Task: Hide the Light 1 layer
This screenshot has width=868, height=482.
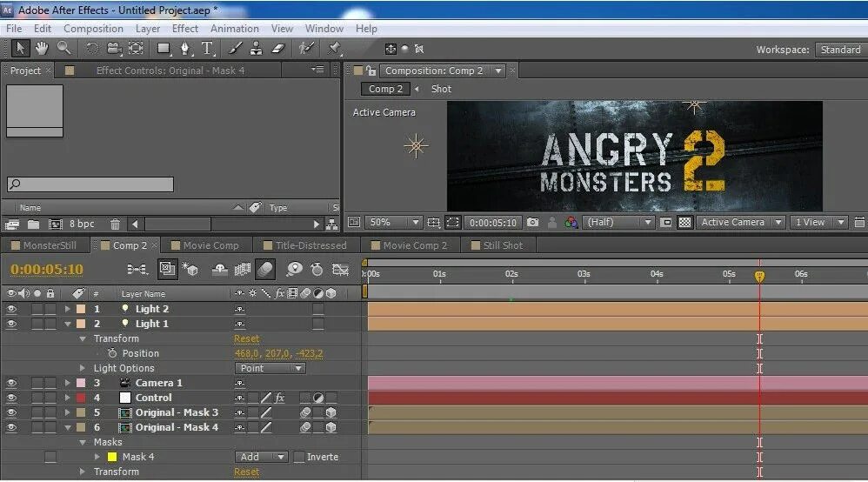Action: (11, 325)
